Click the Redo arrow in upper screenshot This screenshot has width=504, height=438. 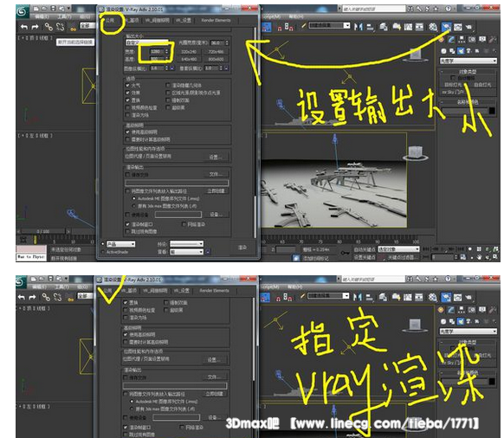[x=35, y=27]
